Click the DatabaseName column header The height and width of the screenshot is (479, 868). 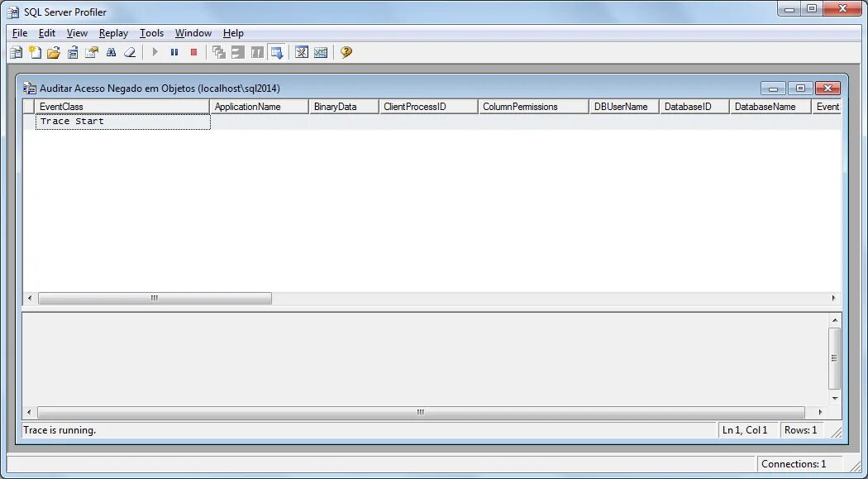coord(770,107)
